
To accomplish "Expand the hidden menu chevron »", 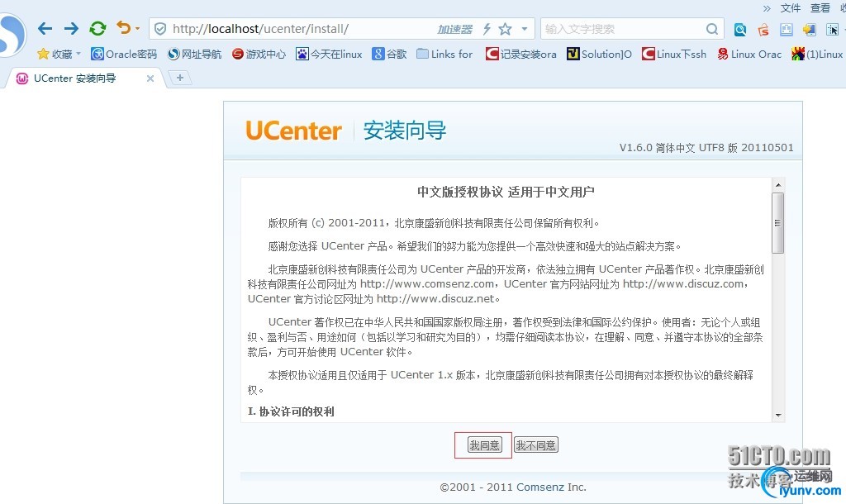I will click(x=767, y=8).
